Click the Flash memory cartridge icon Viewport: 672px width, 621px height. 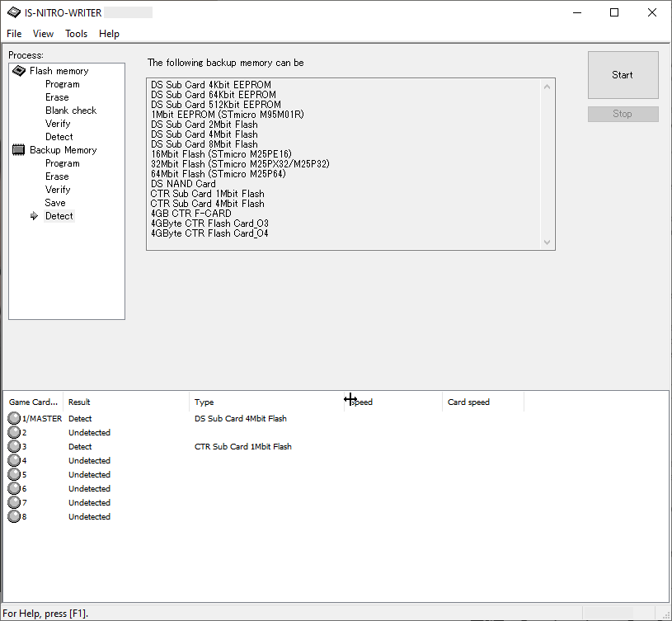click(x=19, y=71)
